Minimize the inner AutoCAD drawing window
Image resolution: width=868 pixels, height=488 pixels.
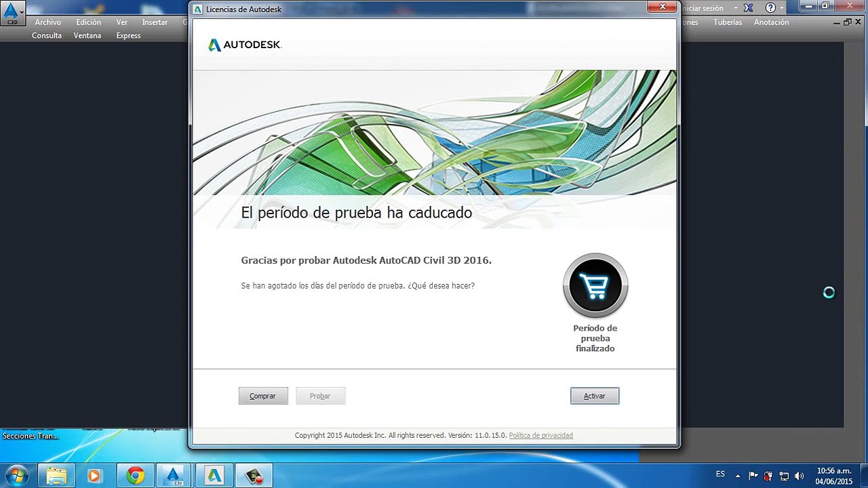tap(837, 22)
